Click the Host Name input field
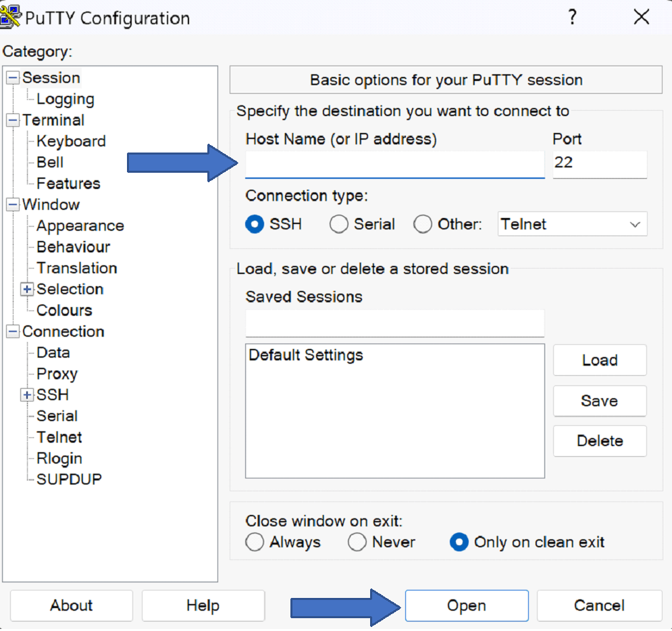The width and height of the screenshot is (672, 631). [x=394, y=165]
